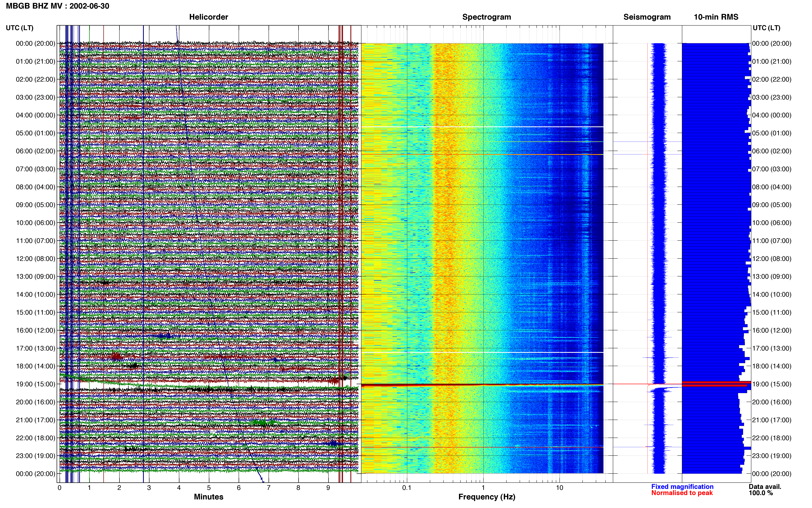The image size is (812, 508).
Task: Click "22:00 (18:00)" on the RMS time axis
Action: pyautogui.click(x=772, y=438)
